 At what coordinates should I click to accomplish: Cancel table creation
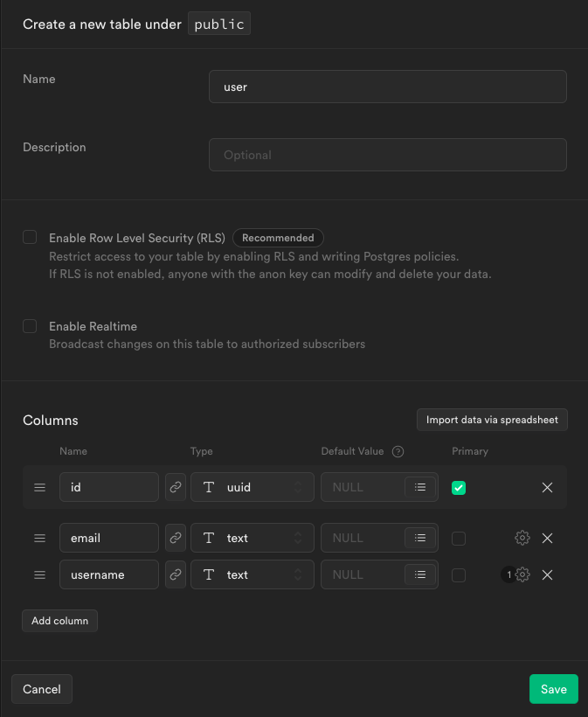pos(41,689)
